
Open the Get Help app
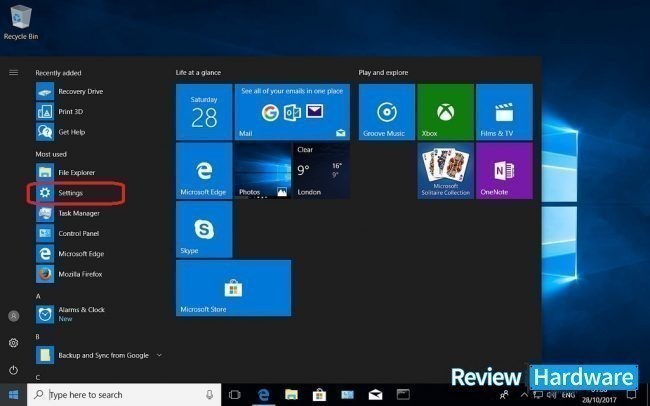pyautogui.click(x=61, y=132)
